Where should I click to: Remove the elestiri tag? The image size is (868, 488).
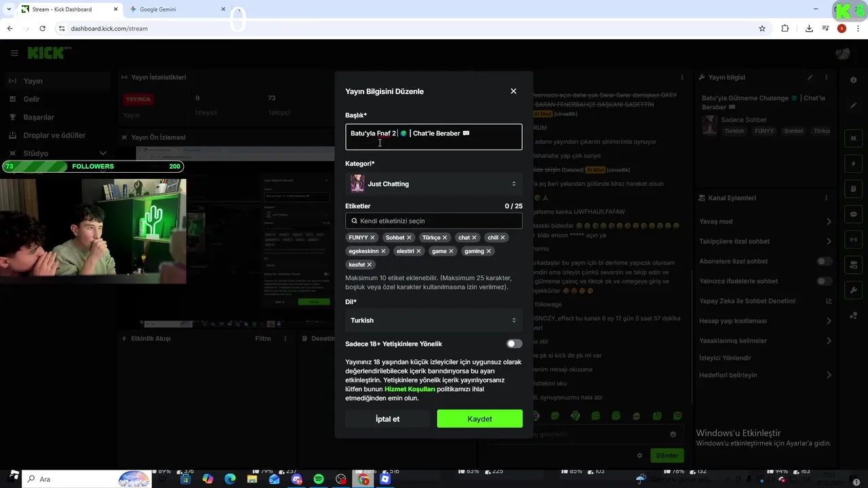pos(418,251)
